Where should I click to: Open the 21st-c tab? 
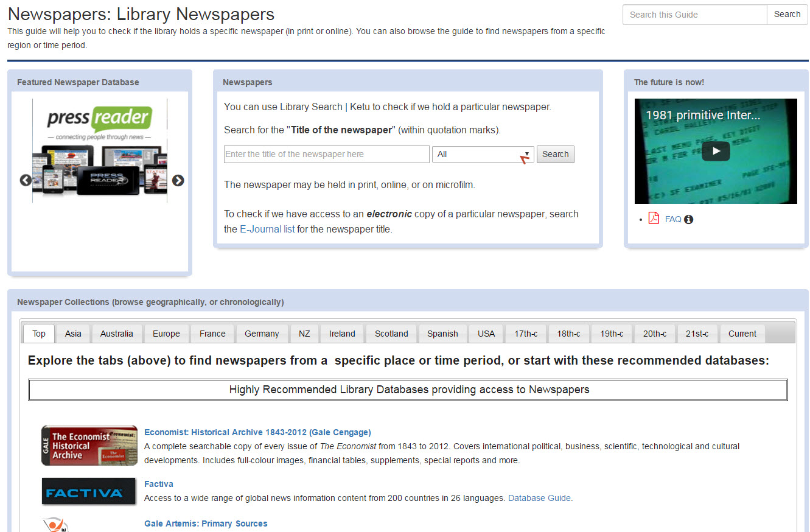pos(697,334)
